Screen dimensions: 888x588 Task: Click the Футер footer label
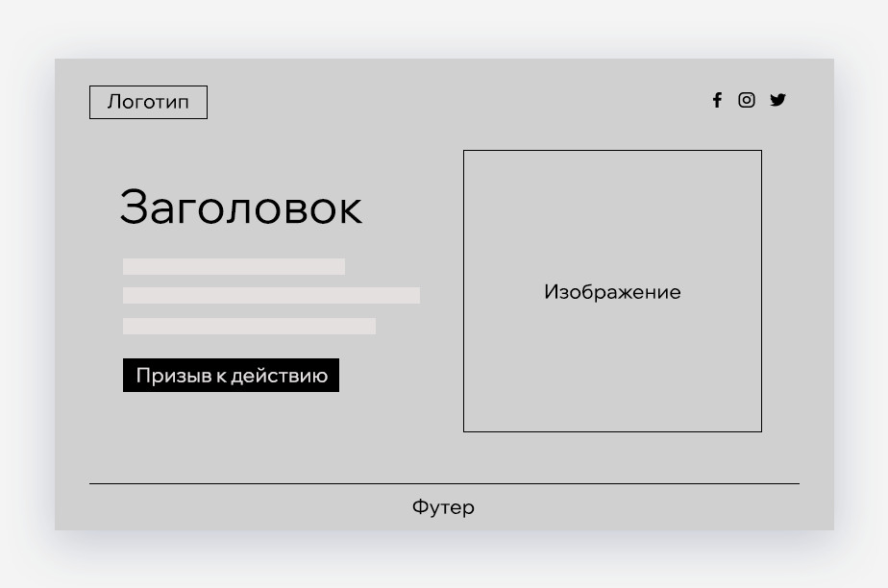pyautogui.click(x=443, y=507)
